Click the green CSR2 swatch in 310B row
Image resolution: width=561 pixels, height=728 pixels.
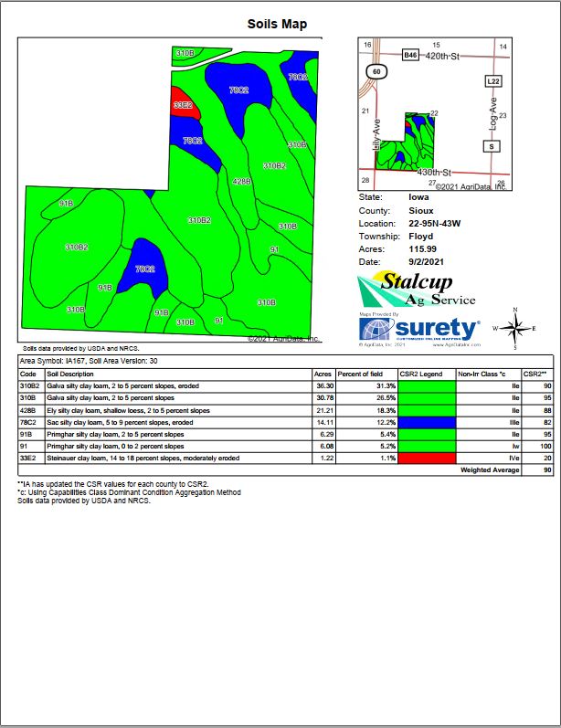click(428, 398)
